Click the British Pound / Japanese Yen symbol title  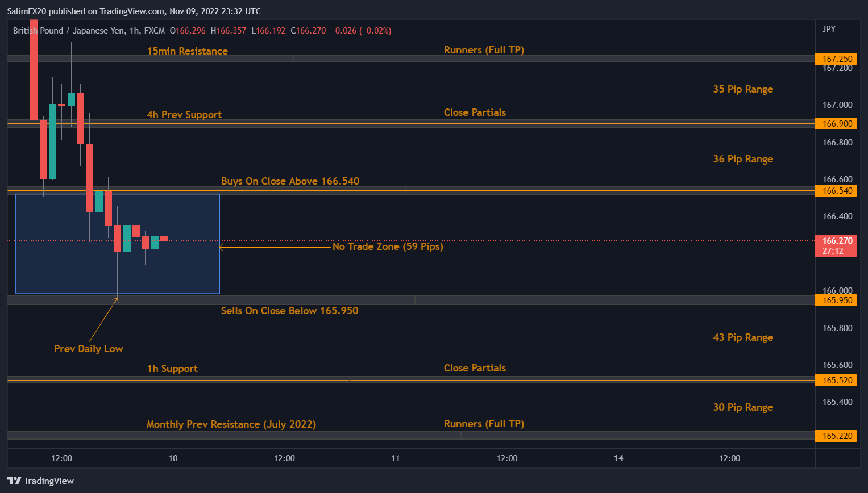point(69,31)
